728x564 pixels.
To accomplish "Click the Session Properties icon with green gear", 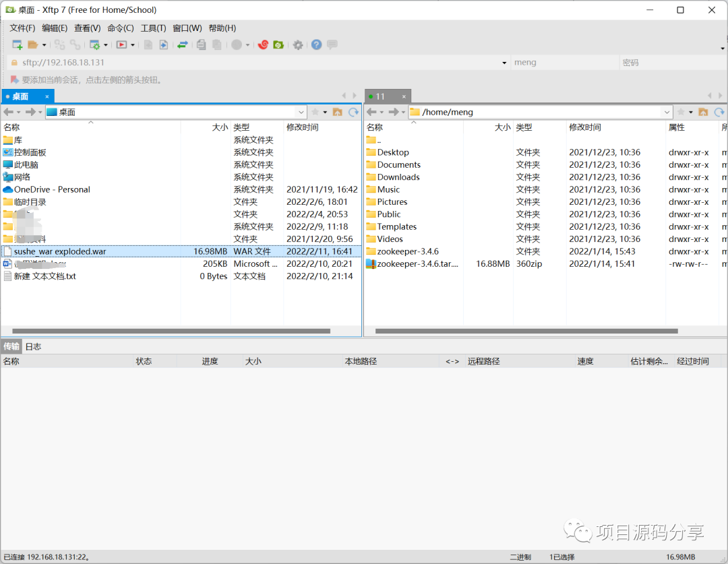I will tap(95, 44).
